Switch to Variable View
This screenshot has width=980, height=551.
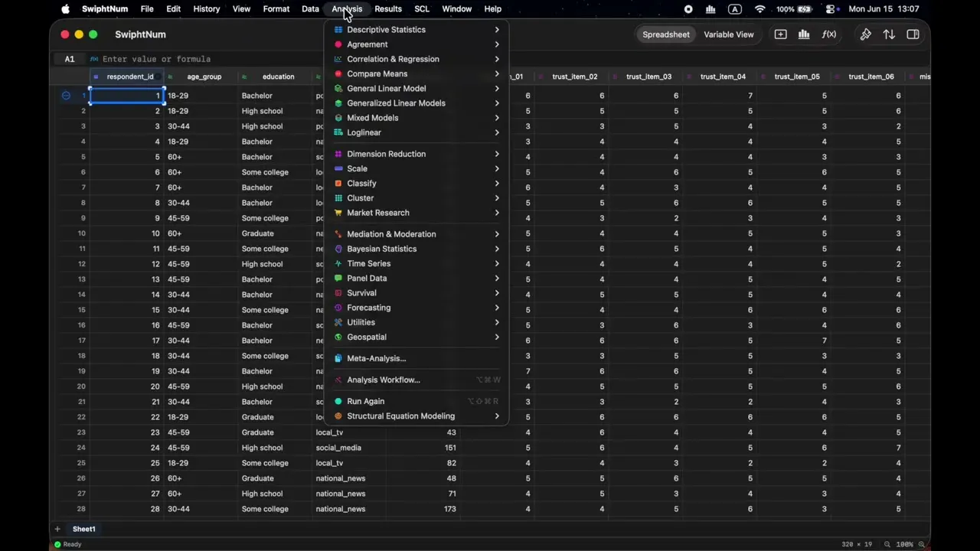tap(729, 34)
